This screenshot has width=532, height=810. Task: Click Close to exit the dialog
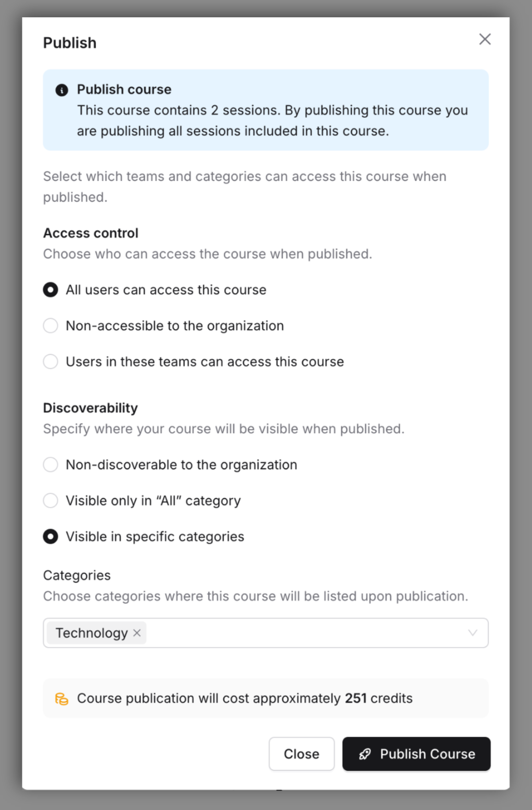click(x=302, y=754)
